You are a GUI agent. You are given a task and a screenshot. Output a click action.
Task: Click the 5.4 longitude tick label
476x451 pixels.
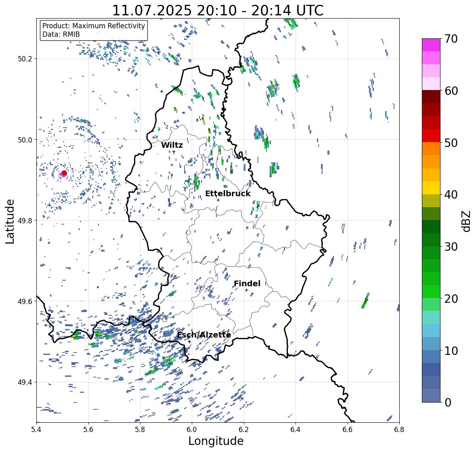point(37,430)
